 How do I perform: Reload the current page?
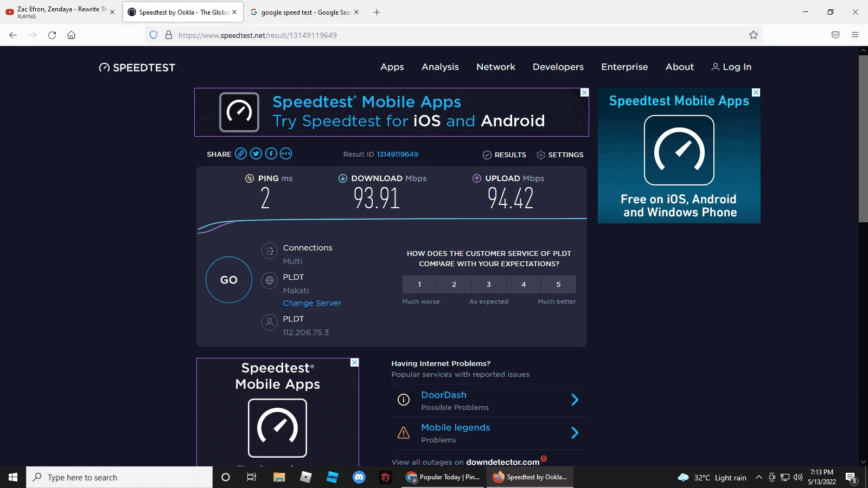point(52,35)
